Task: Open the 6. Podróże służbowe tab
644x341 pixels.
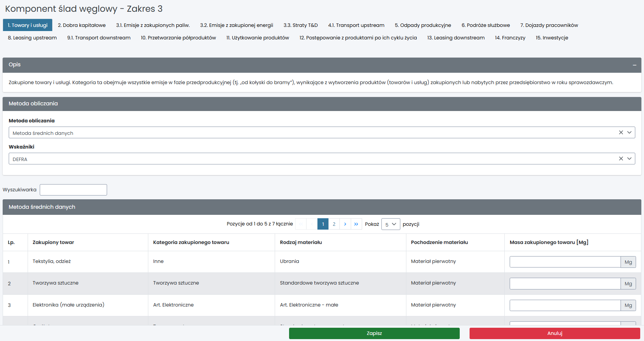Action: (485, 25)
